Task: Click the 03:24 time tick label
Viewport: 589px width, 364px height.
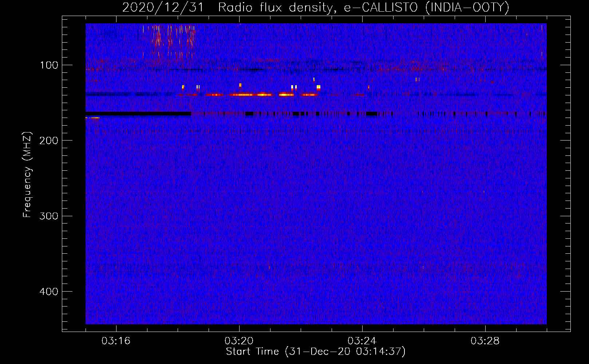Action: point(362,341)
